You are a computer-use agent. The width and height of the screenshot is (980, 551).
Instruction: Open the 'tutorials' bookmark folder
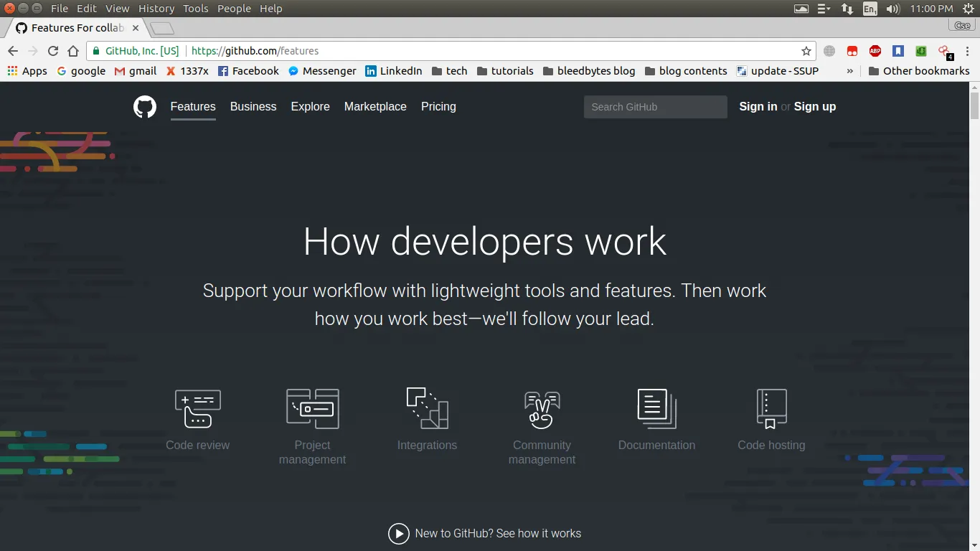pyautogui.click(x=504, y=71)
